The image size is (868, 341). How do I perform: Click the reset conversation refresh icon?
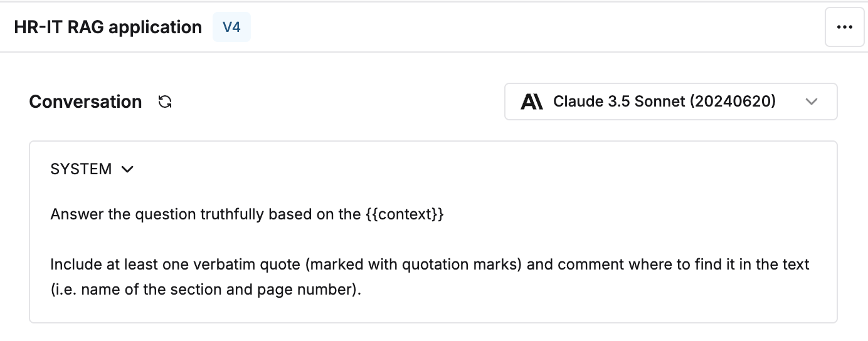pos(165,102)
